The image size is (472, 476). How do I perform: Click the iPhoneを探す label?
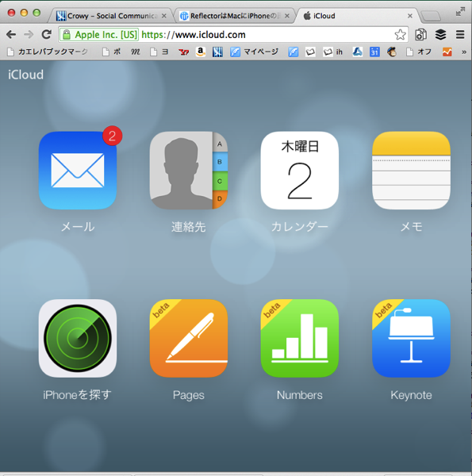tap(78, 394)
